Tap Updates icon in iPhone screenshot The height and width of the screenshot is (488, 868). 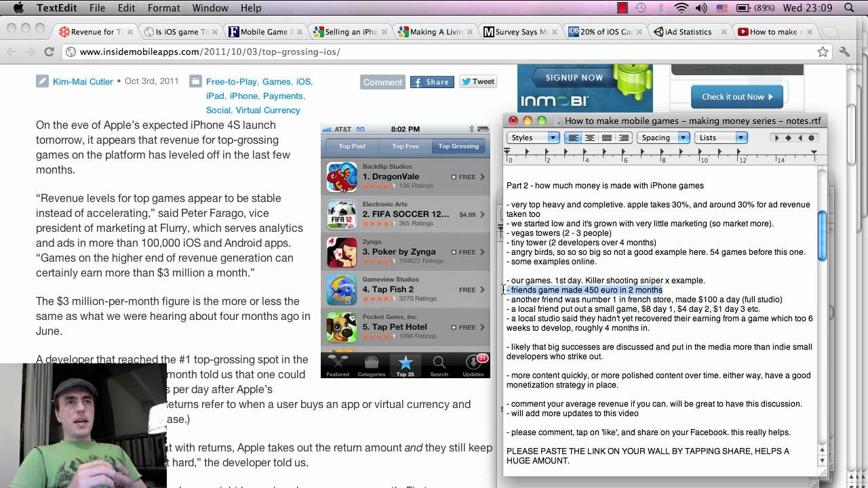(x=473, y=365)
